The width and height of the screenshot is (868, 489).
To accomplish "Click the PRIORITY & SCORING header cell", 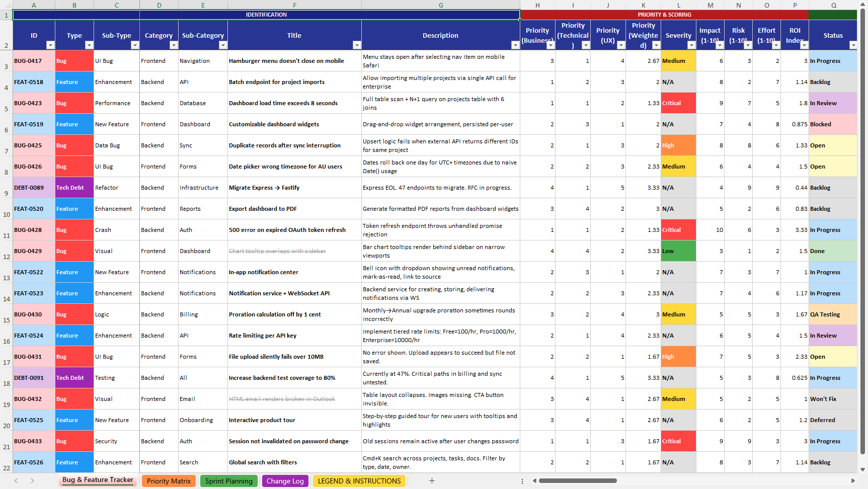I will click(664, 15).
